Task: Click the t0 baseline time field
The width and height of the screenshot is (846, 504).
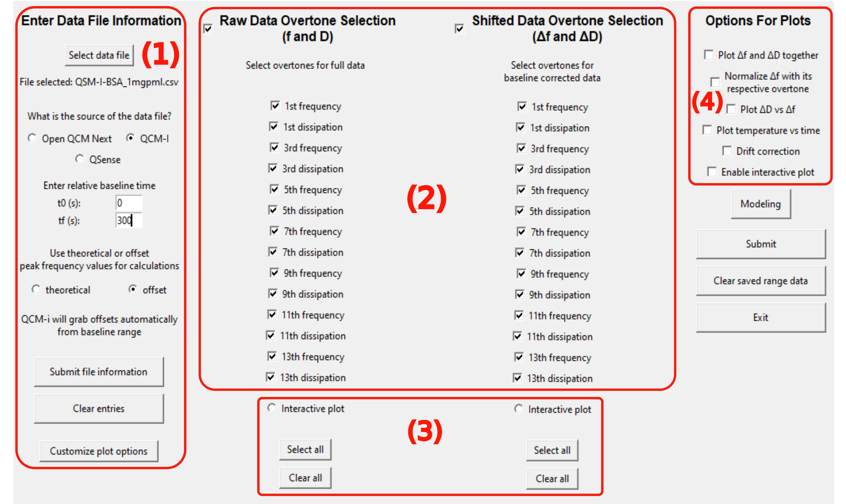Action: tap(128, 202)
